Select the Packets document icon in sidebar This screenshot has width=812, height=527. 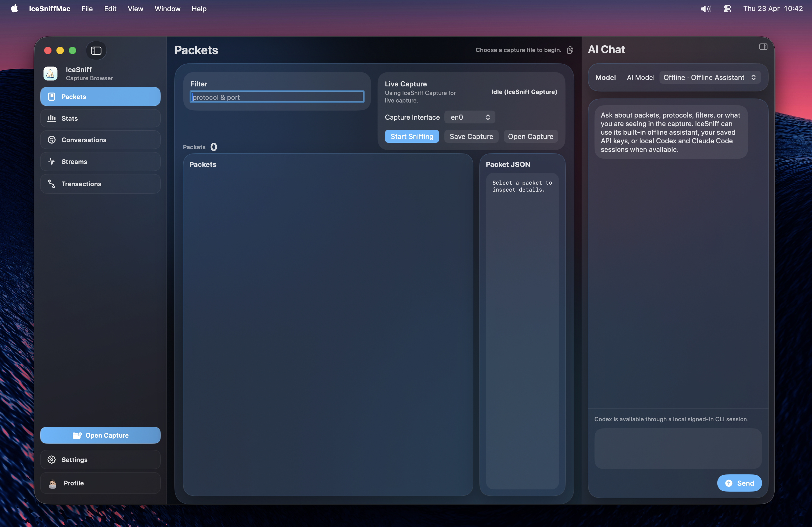pyautogui.click(x=52, y=97)
